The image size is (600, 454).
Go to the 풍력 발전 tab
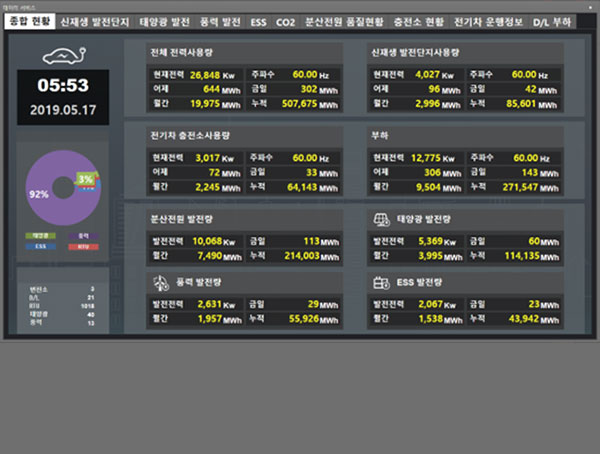coord(220,21)
